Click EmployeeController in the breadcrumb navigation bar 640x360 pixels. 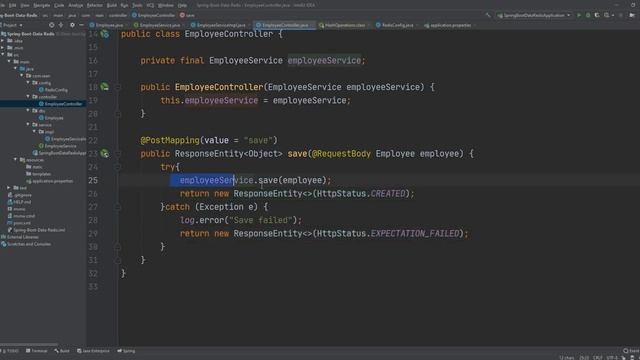click(x=153, y=15)
